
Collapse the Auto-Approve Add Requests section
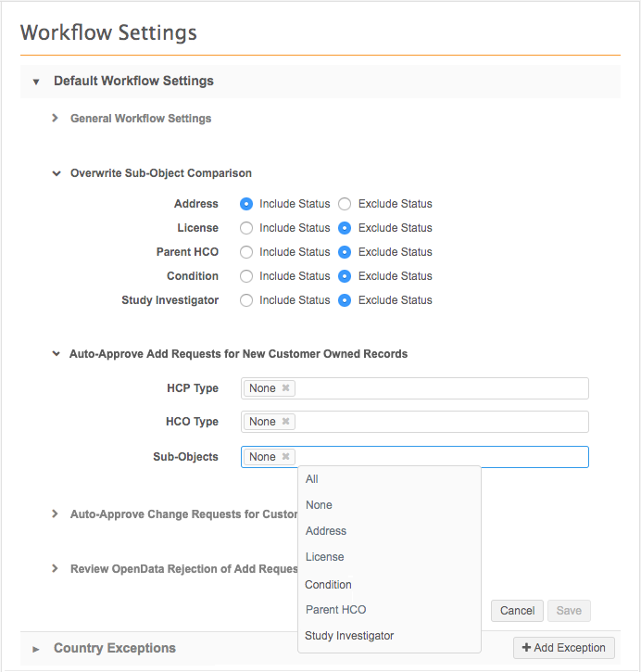[x=56, y=354]
